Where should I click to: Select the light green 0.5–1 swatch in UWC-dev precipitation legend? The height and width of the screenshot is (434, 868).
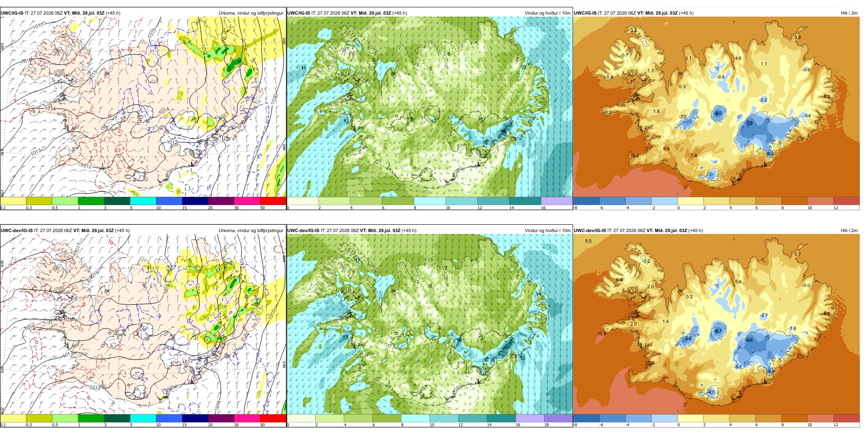coord(65,418)
